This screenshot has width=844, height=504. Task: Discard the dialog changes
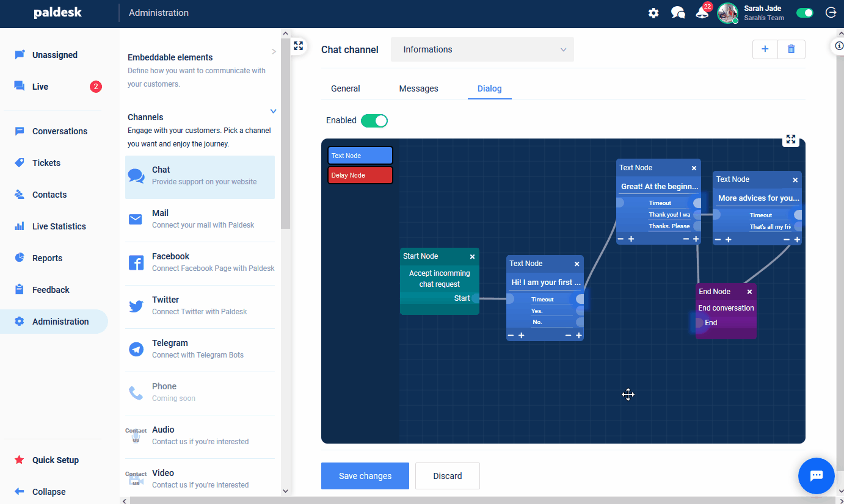447,476
